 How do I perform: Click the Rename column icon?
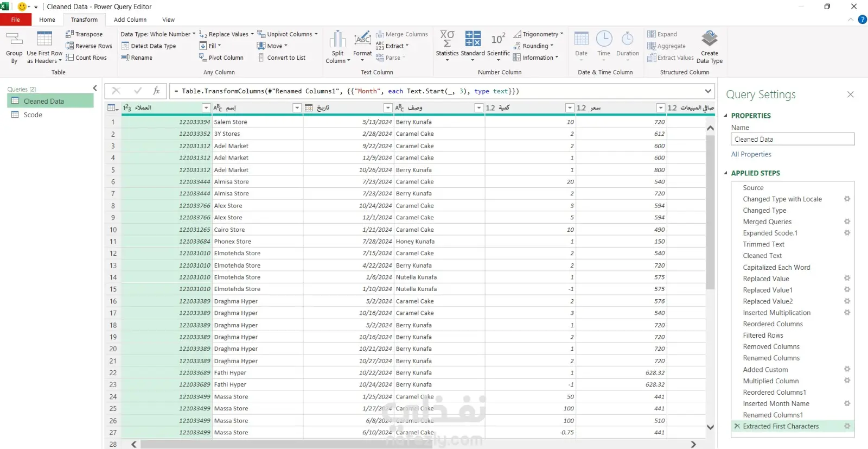tap(125, 58)
